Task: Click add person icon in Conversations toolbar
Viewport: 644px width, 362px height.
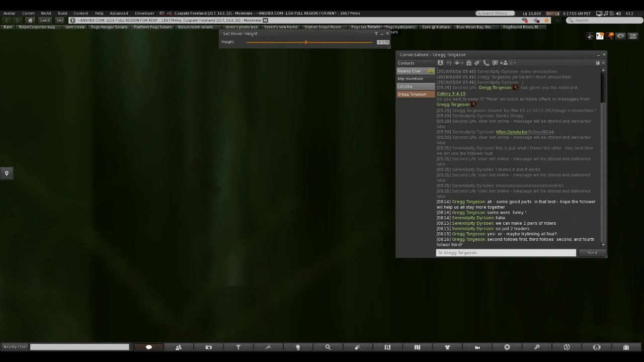Action: [x=504, y=63]
